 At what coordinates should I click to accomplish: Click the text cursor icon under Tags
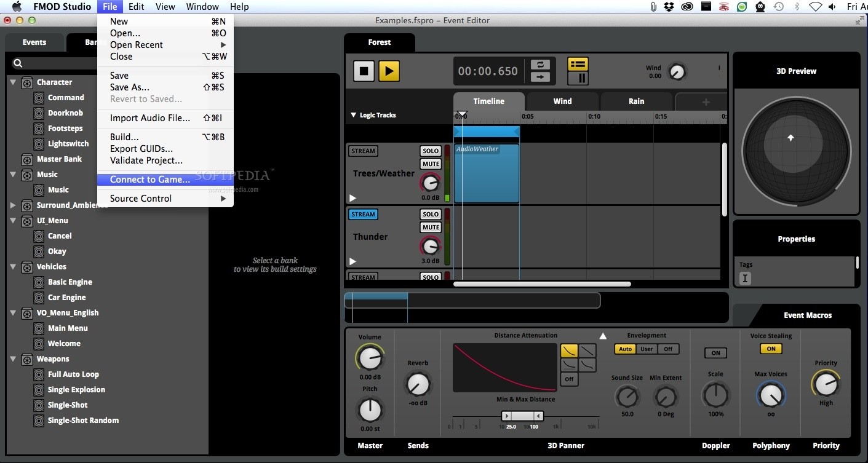point(745,279)
